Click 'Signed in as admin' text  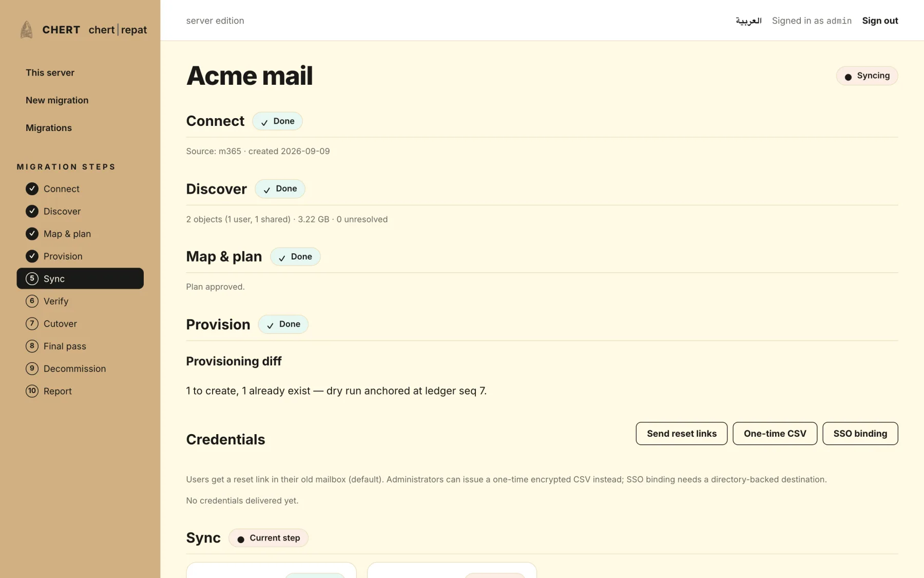point(812,21)
